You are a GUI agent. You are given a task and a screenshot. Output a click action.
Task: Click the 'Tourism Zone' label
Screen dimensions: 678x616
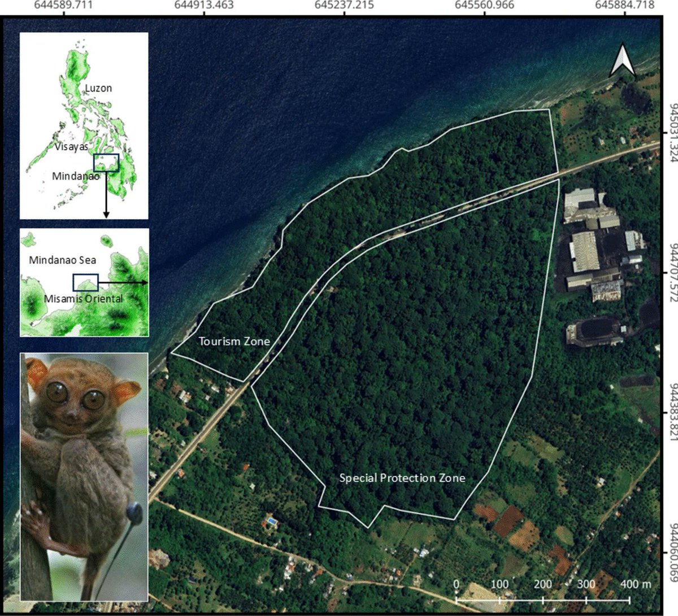234,342
